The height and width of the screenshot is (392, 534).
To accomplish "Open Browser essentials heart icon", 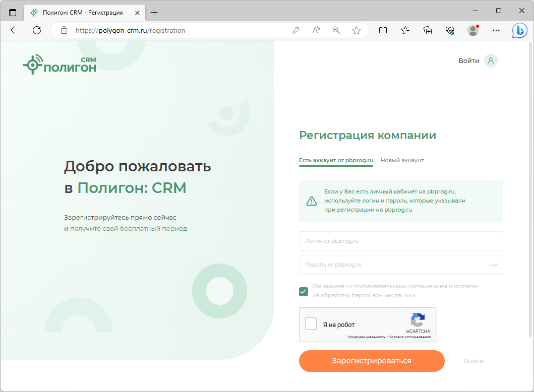I will point(450,30).
